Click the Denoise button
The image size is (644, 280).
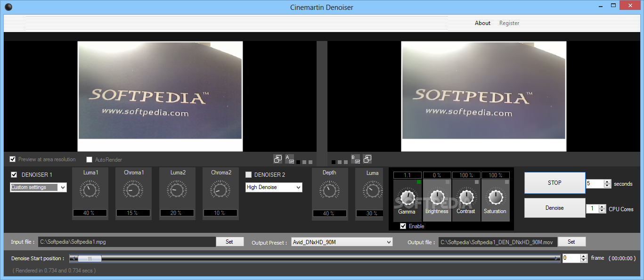pyautogui.click(x=554, y=208)
